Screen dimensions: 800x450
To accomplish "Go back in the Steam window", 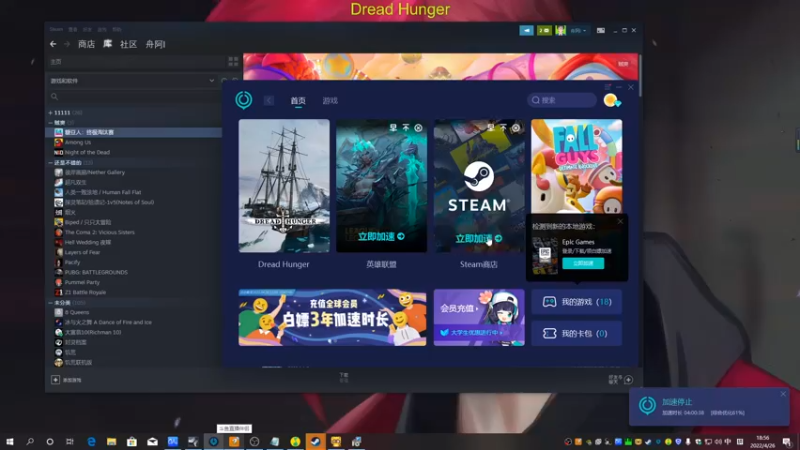I will click(53, 44).
